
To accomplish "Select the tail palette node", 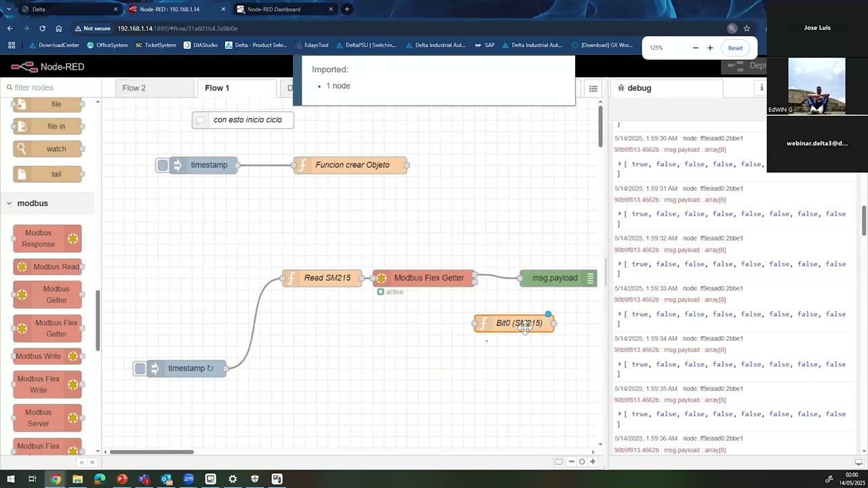I will pyautogui.click(x=47, y=174).
